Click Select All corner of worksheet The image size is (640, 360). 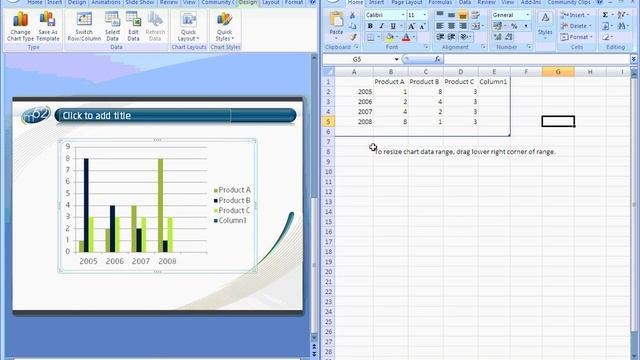(328, 72)
